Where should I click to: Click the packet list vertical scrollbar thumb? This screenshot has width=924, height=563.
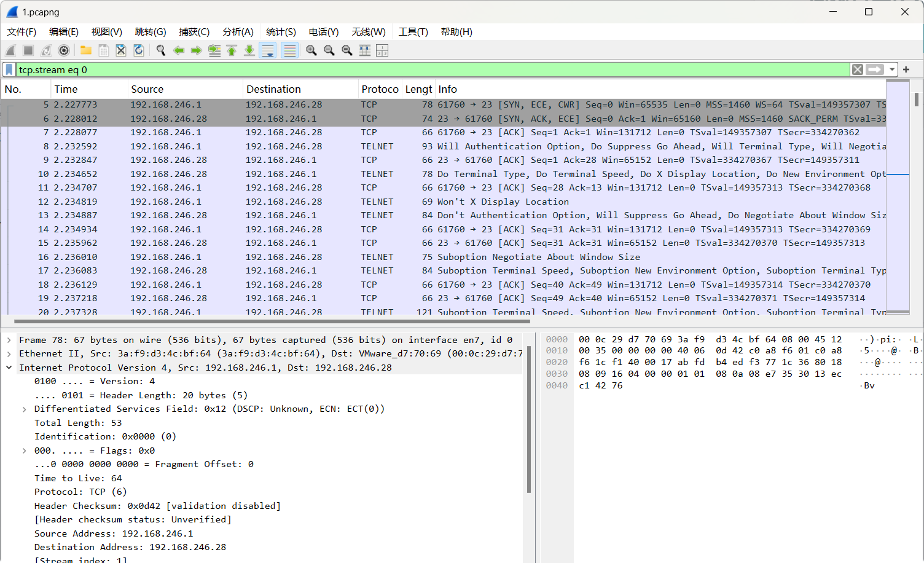click(x=917, y=99)
